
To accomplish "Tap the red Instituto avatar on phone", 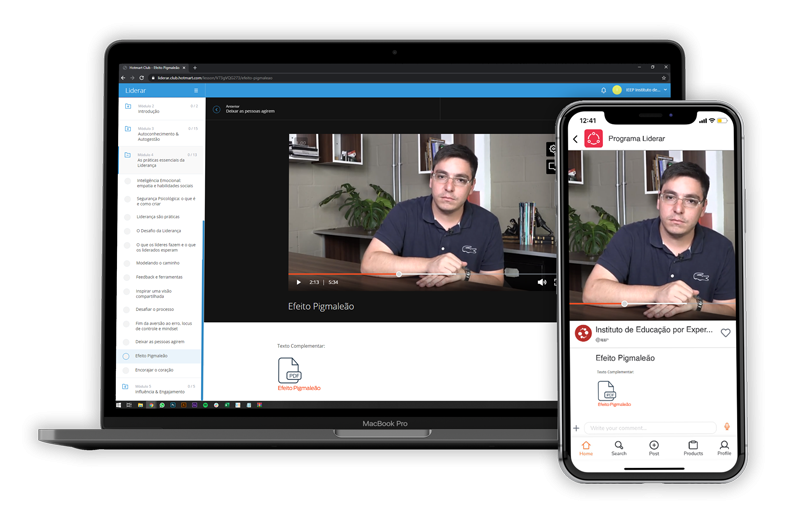I will pos(583,333).
